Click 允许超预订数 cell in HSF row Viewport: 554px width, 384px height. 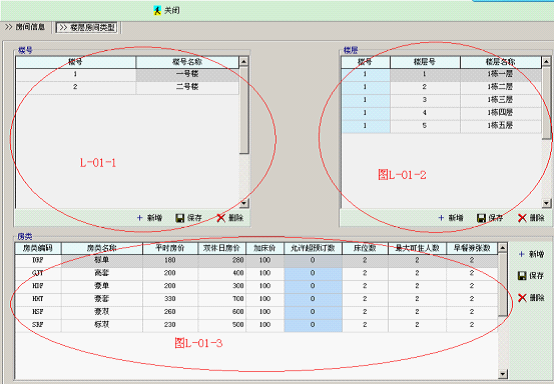[313, 312]
